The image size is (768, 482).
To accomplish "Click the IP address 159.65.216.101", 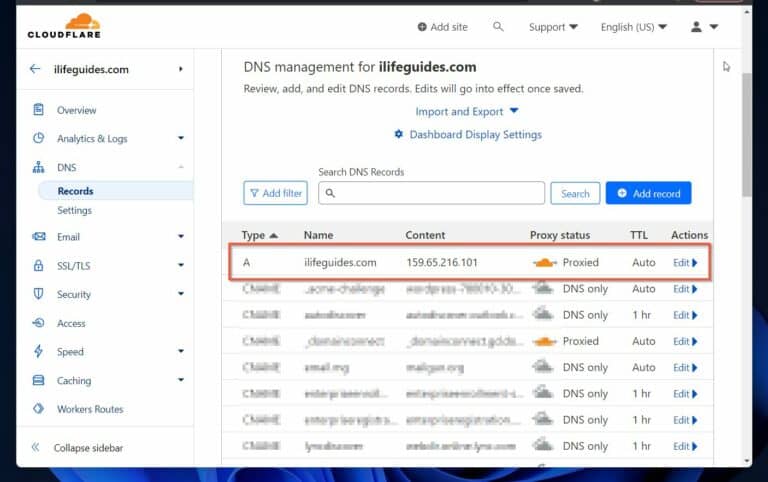I will tap(442, 263).
